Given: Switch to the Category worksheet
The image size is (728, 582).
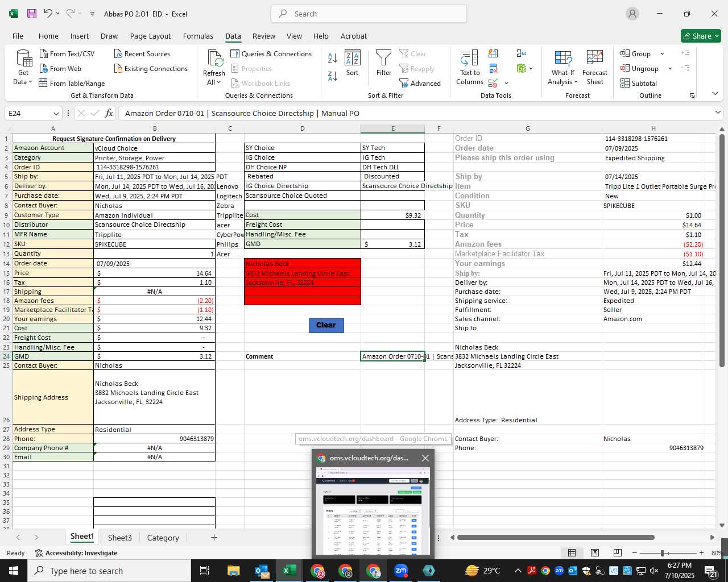Looking at the screenshot, I should pyautogui.click(x=163, y=538).
